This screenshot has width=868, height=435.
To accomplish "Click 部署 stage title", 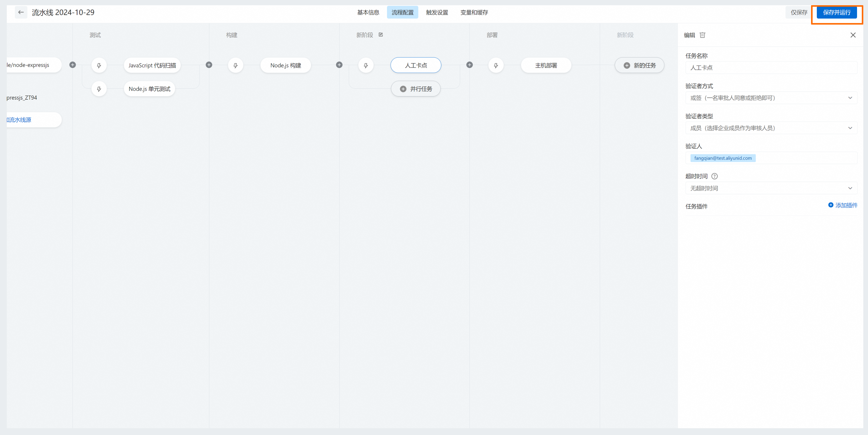I will pyautogui.click(x=492, y=35).
